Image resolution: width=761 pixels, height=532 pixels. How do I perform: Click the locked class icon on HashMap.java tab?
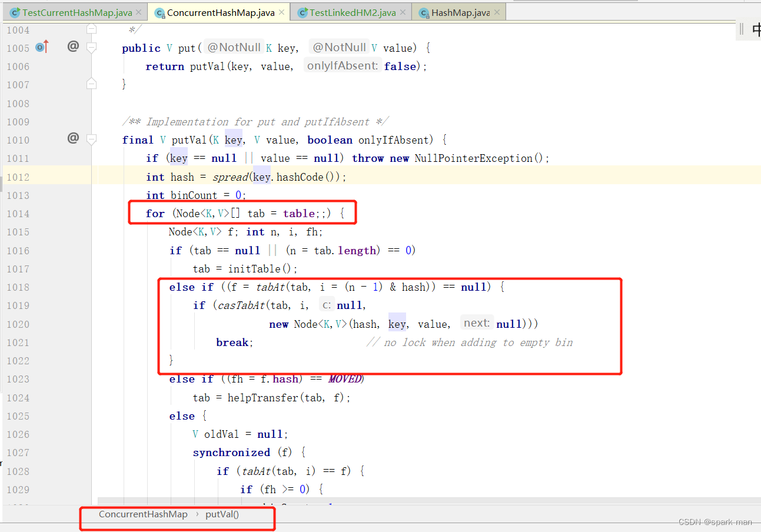click(424, 13)
